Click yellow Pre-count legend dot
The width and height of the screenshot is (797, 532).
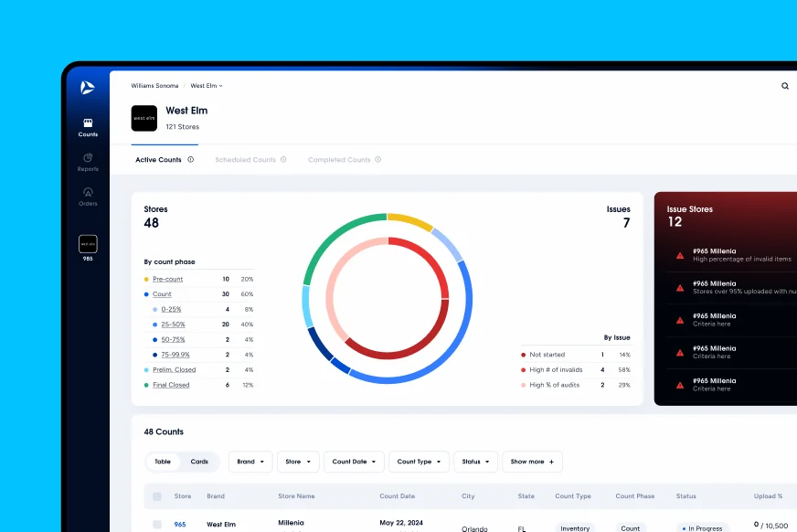coord(146,279)
